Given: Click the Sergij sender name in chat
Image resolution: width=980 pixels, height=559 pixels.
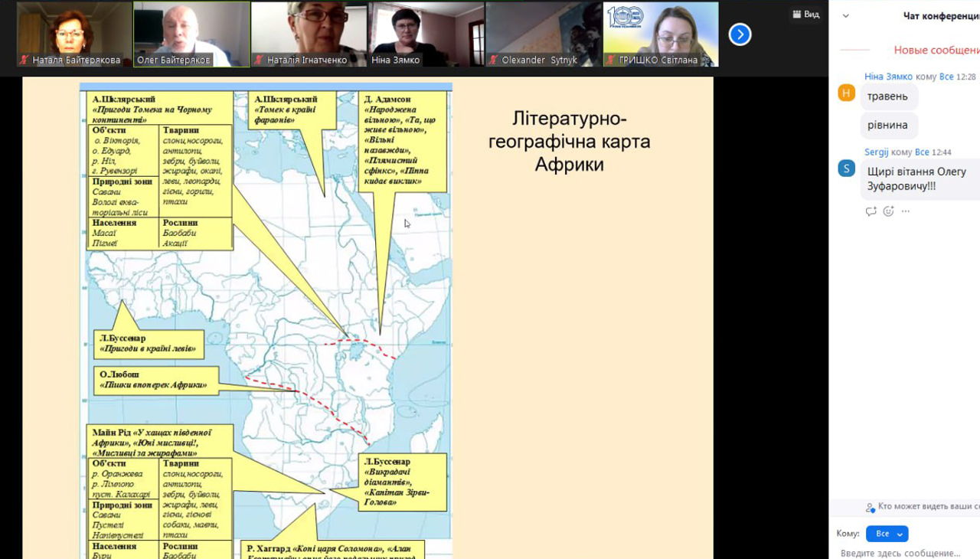Looking at the screenshot, I should pos(877,152).
